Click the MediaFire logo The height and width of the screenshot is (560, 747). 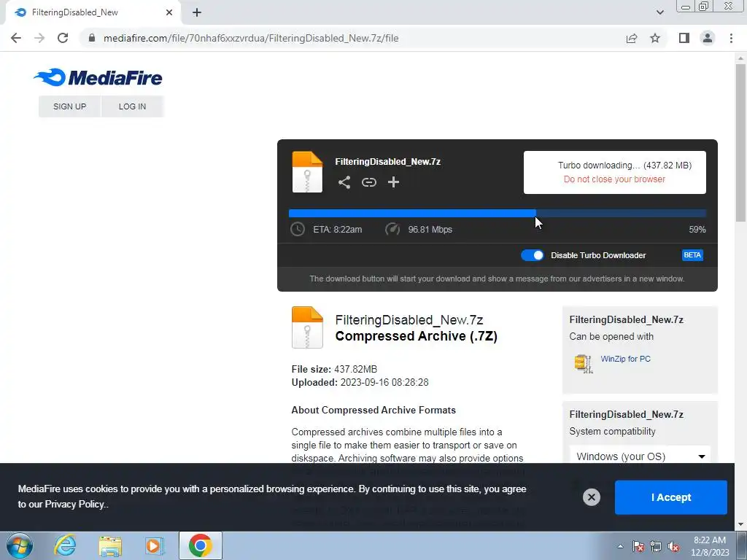click(98, 77)
